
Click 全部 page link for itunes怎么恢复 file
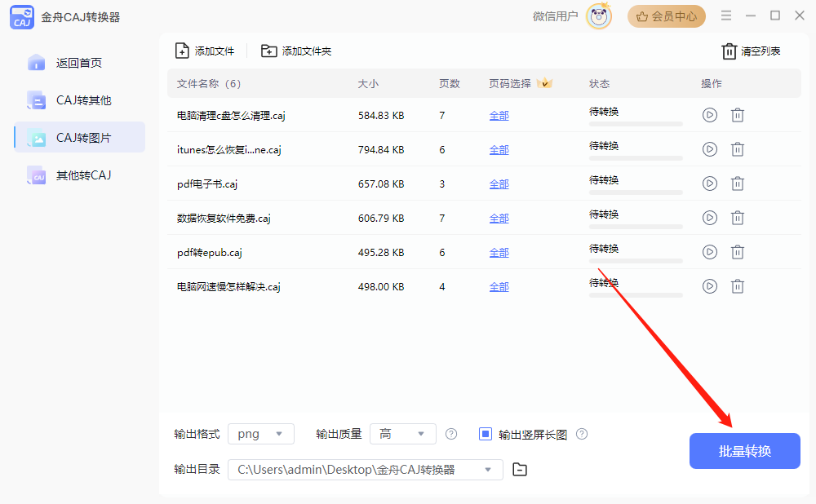click(499, 150)
